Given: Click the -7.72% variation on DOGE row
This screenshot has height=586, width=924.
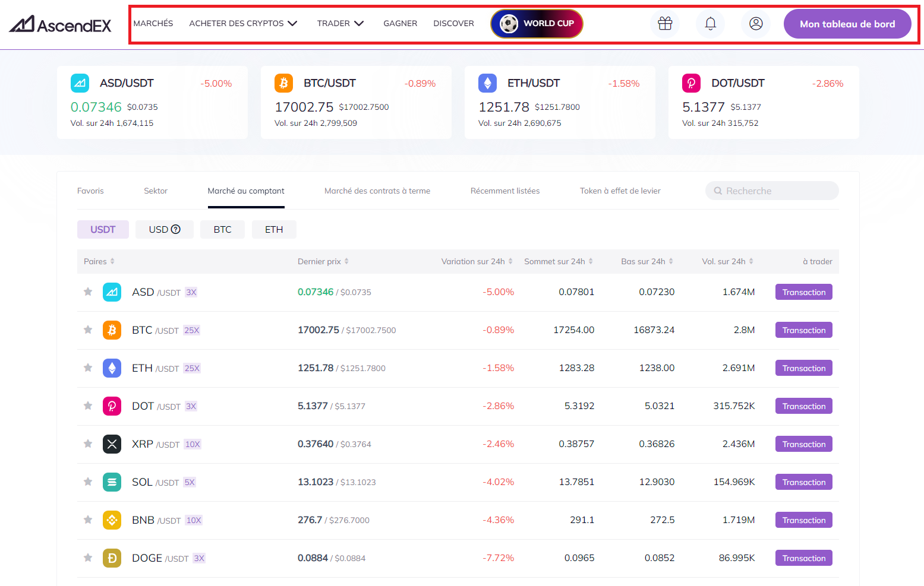Looking at the screenshot, I should pos(498,558).
